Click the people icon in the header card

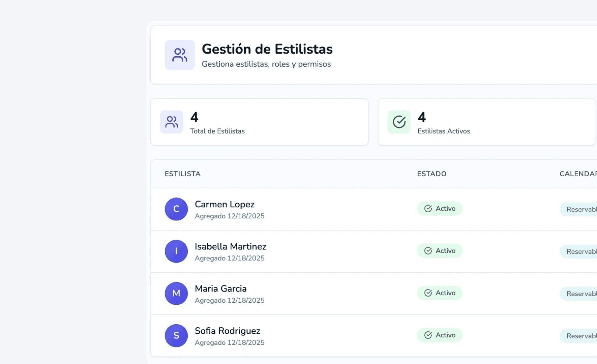pyautogui.click(x=179, y=55)
